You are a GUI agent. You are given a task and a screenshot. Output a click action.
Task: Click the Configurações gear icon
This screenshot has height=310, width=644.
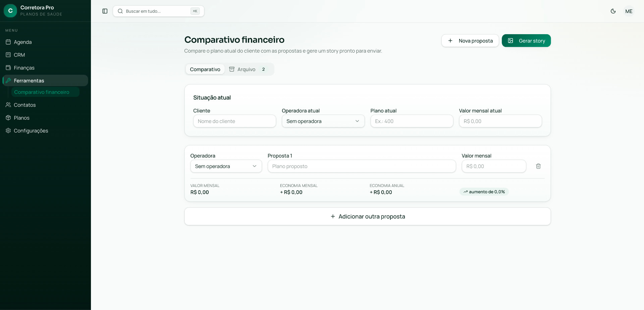tap(8, 131)
